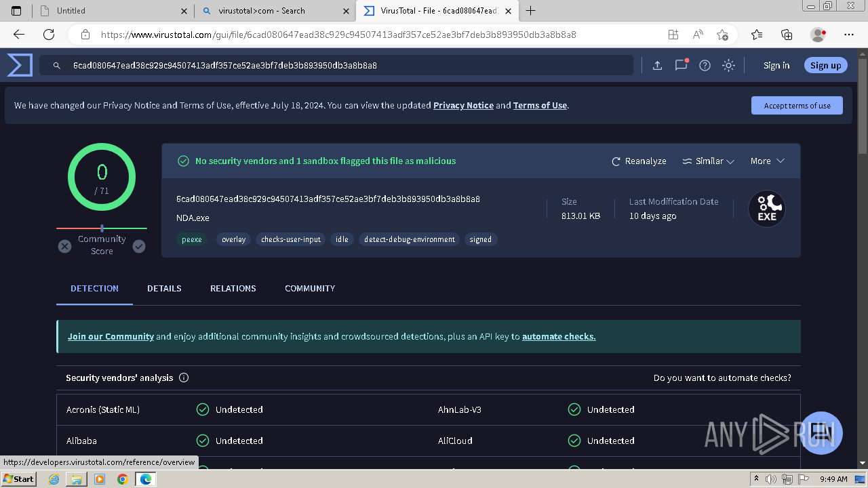Click the Reanalyze button
This screenshot has width=868, height=488.
(639, 161)
